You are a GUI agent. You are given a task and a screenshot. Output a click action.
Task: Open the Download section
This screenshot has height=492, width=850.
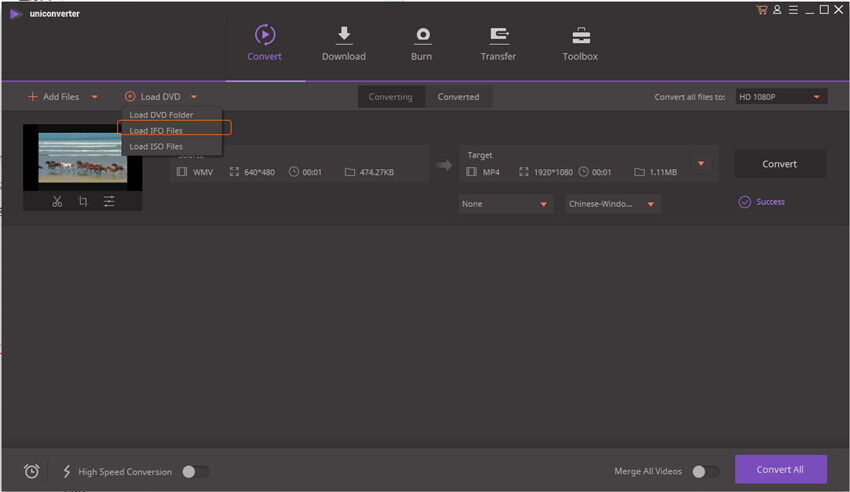tap(343, 43)
